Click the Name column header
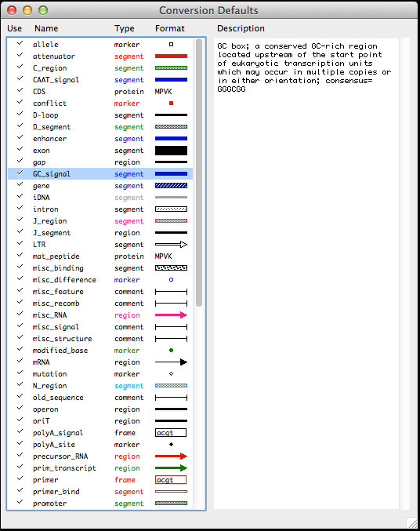This screenshot has width=420, height=531. (x=46, y=28)
